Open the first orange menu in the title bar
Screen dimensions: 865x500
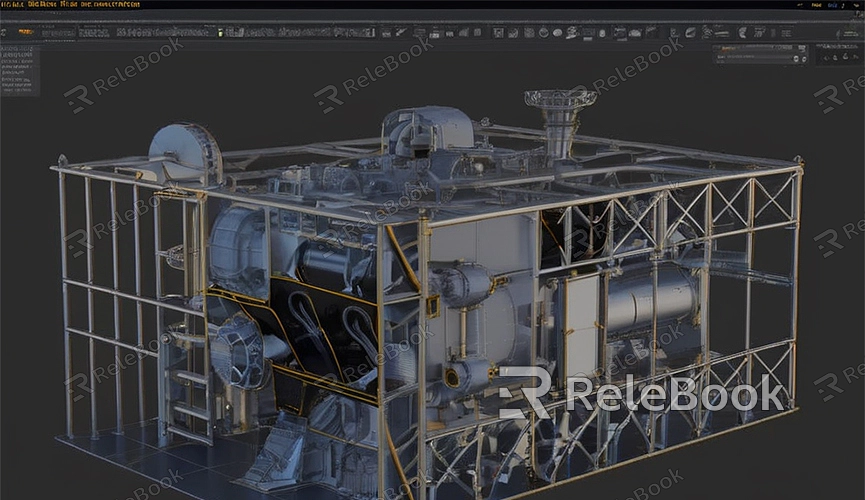(x=12, y=4)
